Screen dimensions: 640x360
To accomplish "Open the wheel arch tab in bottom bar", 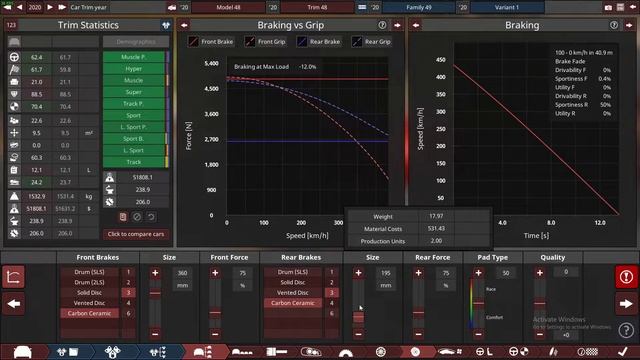I will (345, 352).
